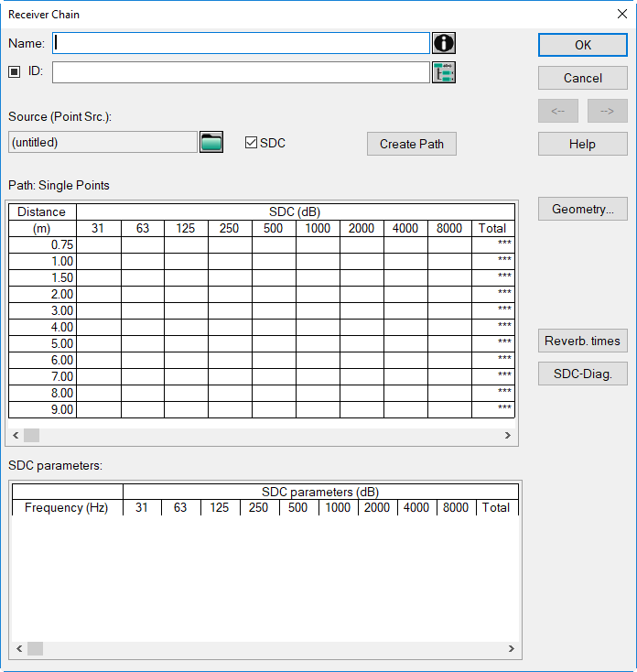Click the Total header in SDC parameters table
This screenshot has height=672, width=637.
(x=497, y=507)
